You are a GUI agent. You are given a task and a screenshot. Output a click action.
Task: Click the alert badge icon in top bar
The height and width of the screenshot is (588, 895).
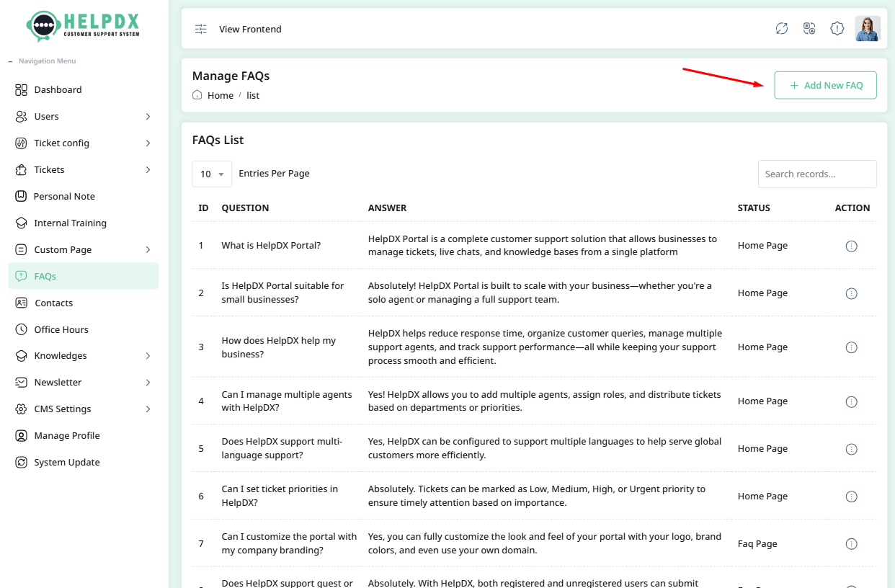click(837, 29)
